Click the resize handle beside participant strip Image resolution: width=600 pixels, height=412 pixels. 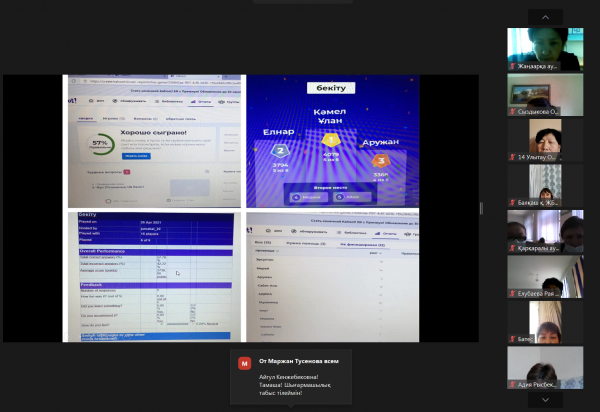coord(482,207)
